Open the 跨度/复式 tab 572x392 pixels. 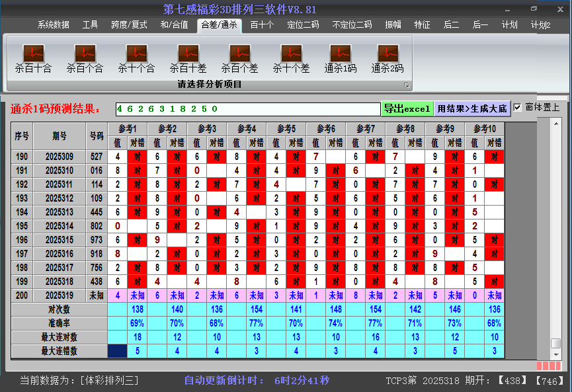click(x=129, y=25)
